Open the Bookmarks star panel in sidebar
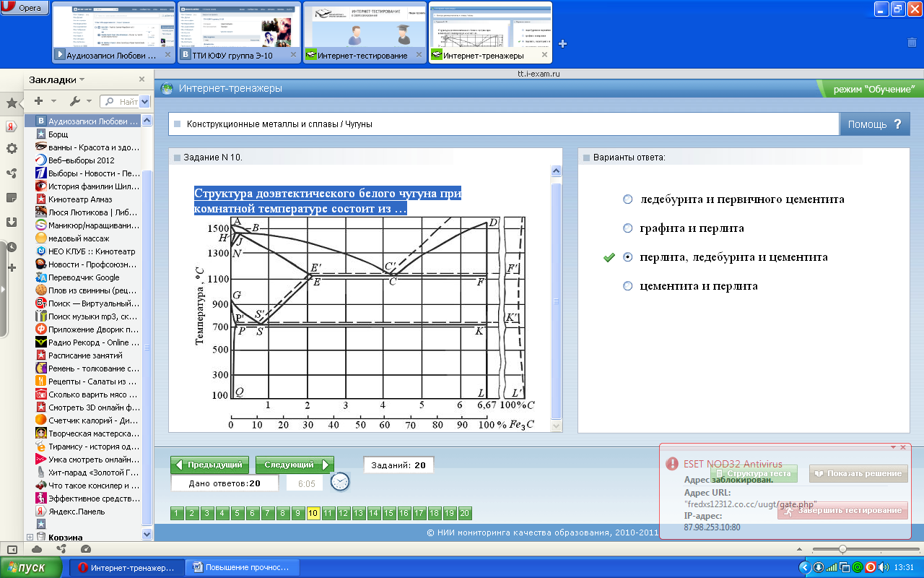The height and width of the screenshot is (578, 924). [x=12, y=103]
